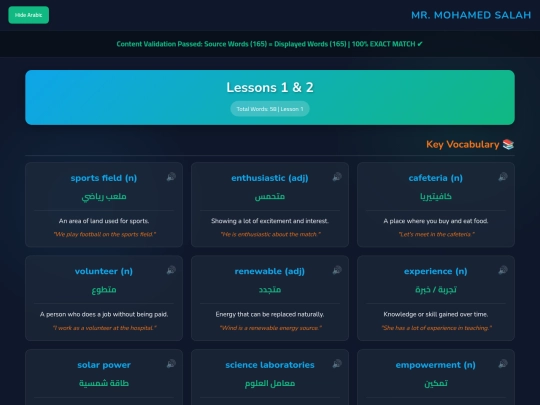
Task: Select the science laboratories heading
Action: coord(270,365)
